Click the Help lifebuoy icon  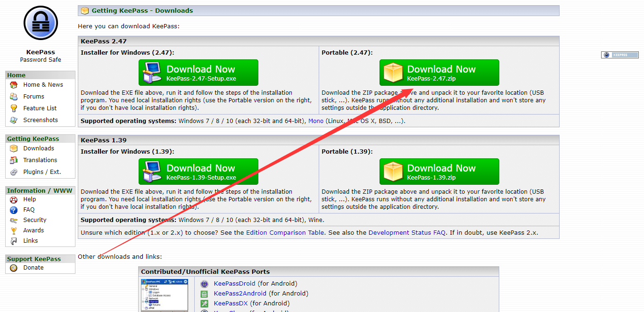pyautogui.click(x=15, y=199)
